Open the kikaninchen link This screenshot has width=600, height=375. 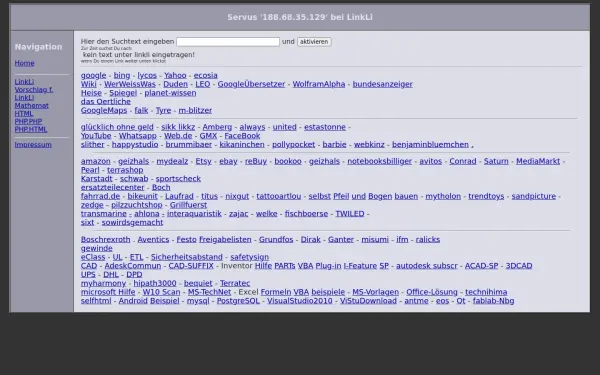[242, 145]
